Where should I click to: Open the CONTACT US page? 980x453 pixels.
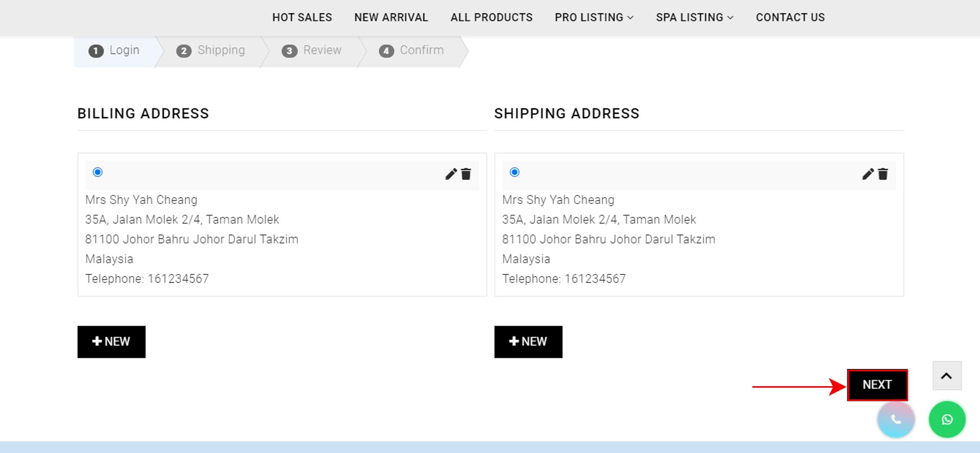[790, 17]
